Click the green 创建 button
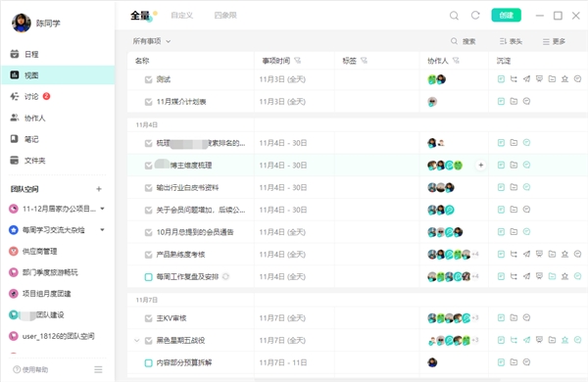The width and height of the screenshot is (588, 382). point(507,15)
